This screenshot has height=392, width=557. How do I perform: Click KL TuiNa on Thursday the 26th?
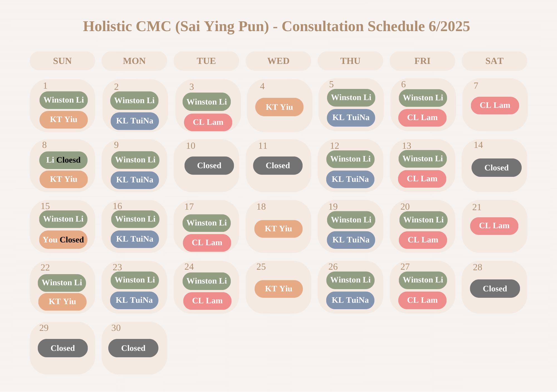click(350, 300)
